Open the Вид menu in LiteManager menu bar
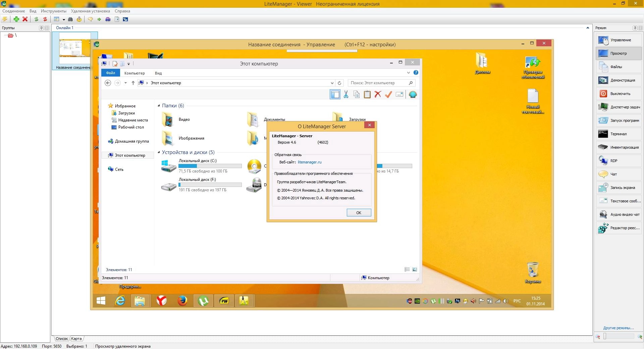The height and width of the screenshot is (349, 644). coord(33,11)
